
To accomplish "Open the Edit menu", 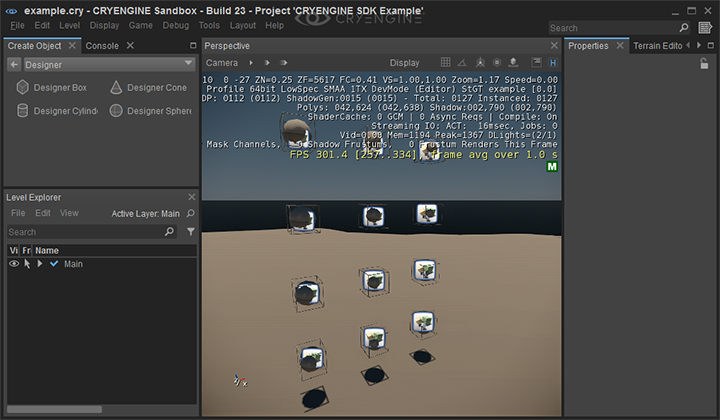I will [42, 25].
